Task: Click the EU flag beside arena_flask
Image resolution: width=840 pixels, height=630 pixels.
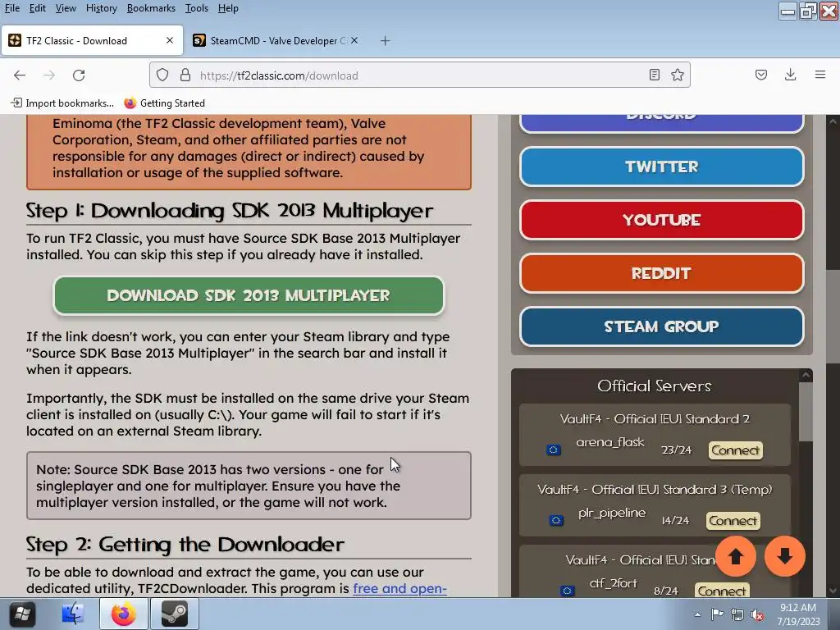Action: point(554,450)
